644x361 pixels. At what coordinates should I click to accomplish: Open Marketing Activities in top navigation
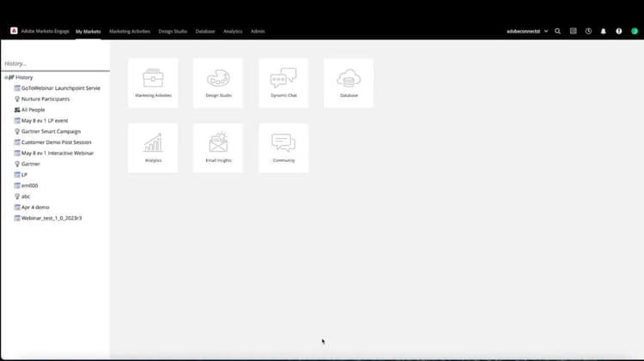tap(130, 31)
